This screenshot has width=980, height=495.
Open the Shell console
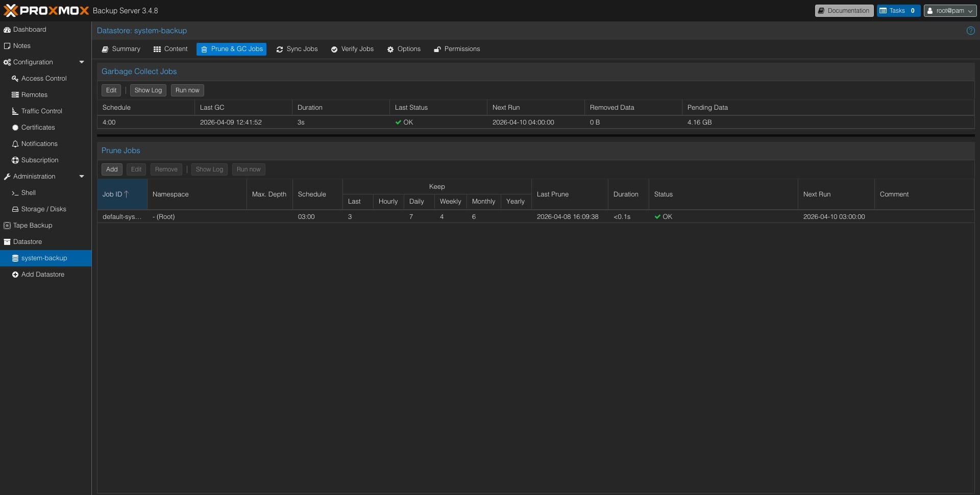[28, 193]
